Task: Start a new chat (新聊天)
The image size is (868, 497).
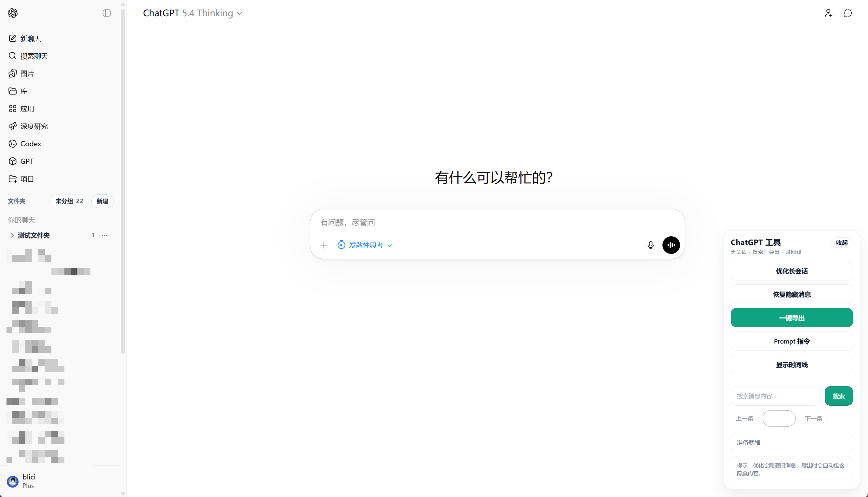Action: (x=30, y=38)
